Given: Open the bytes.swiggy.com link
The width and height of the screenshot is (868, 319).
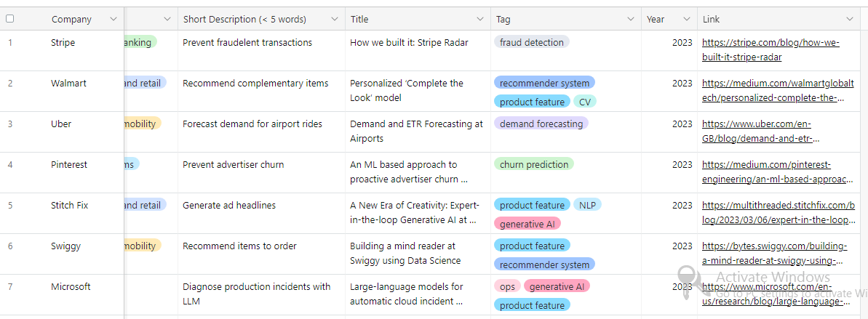Looking at the screenshot, I should [774, 253].
